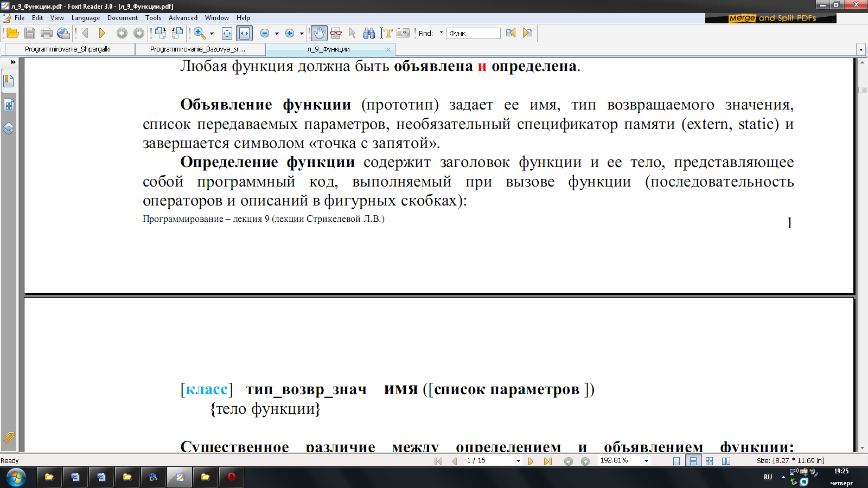
Task: Open the Zoom Out dropdown arrow
Action: click(x=277, y=34)
